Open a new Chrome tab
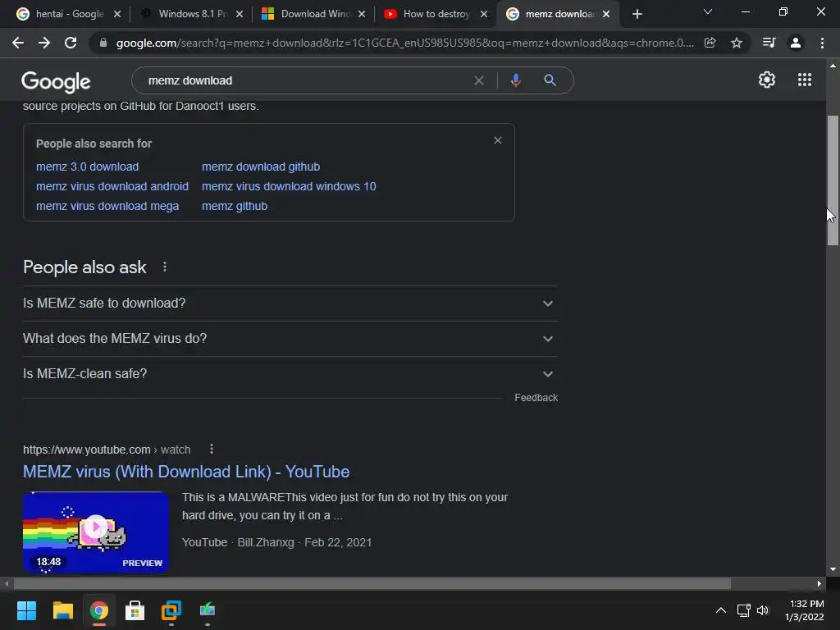The image size is (840, 630). point(637,14)
